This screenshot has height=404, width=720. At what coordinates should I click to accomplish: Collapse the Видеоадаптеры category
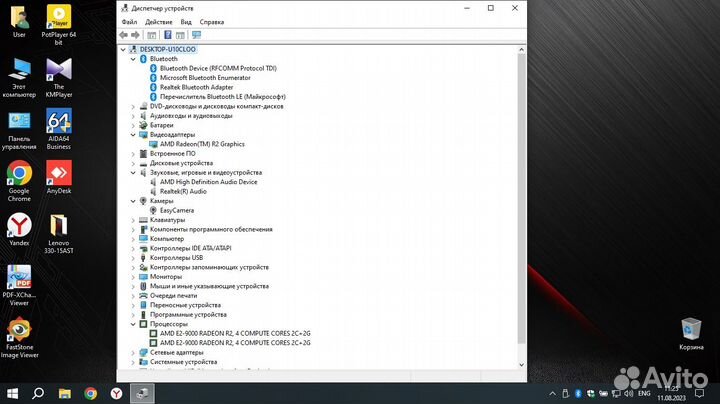(133, 135)
